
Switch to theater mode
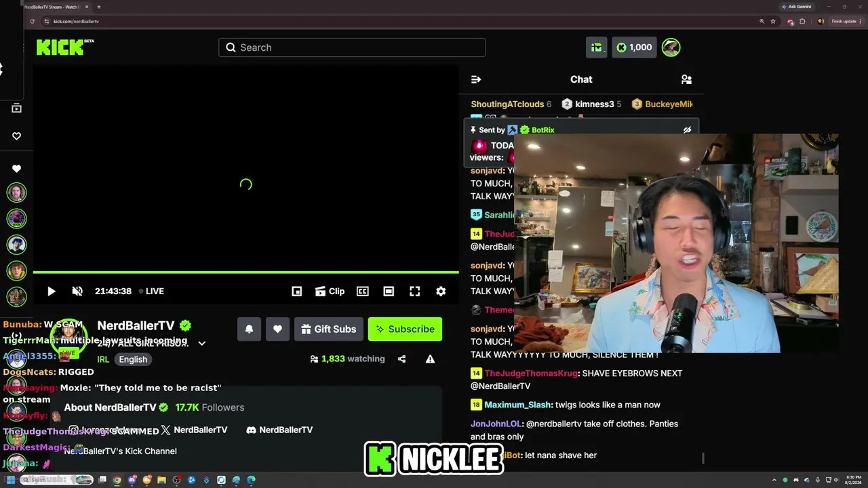(389, 291)
